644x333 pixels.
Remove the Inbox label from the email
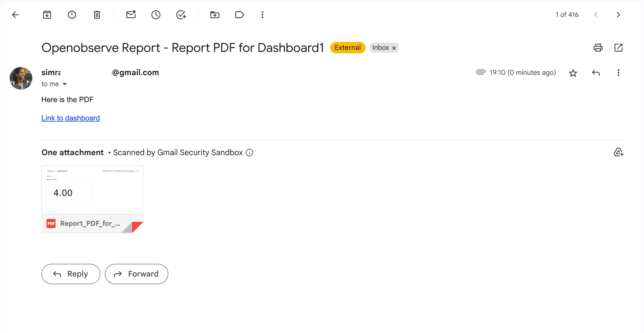pos(394,48)
